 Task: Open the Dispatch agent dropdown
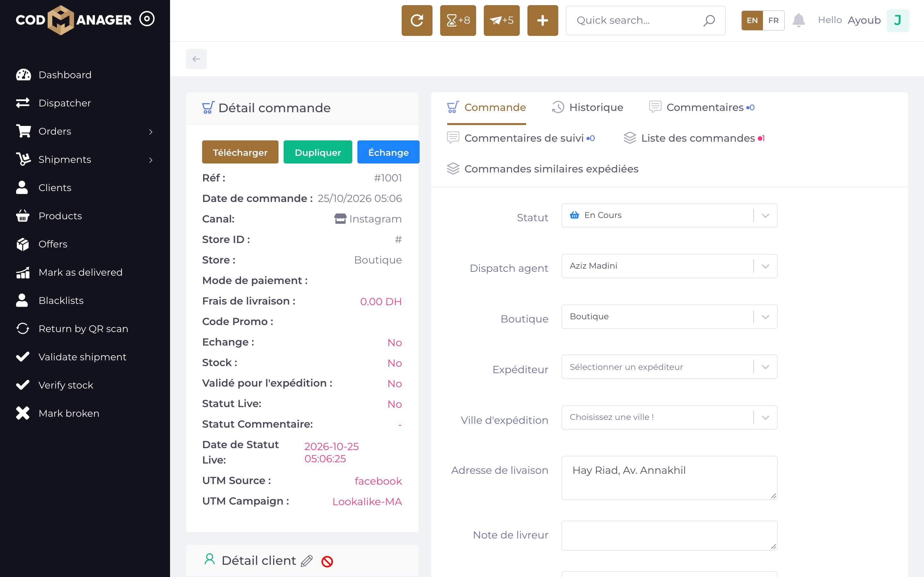[x=669, y=266]
